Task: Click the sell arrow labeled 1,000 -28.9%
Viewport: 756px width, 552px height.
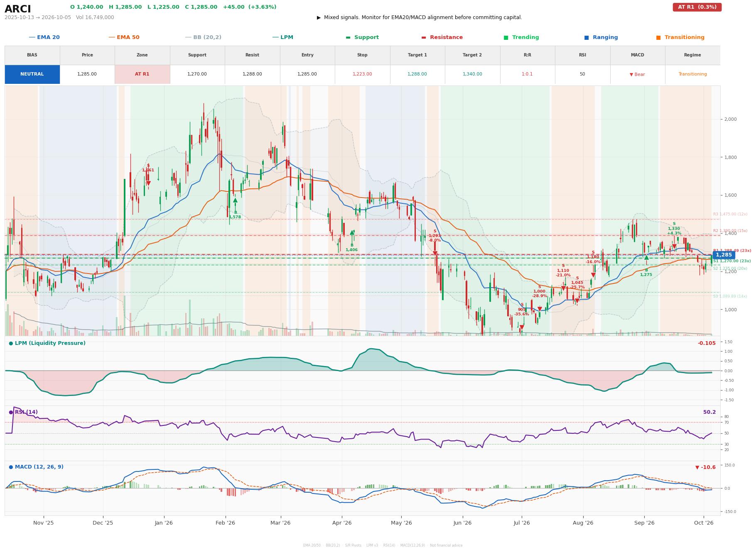Action: pyautogui.click(x=540, y=309)
